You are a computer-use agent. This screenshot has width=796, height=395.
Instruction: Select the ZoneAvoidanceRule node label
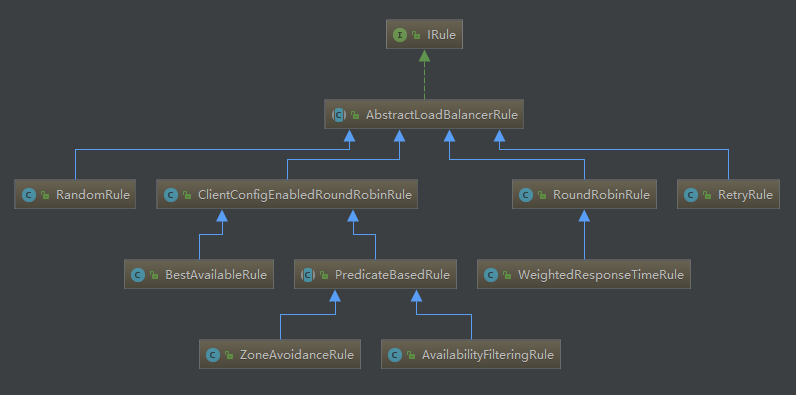(296, 354)
